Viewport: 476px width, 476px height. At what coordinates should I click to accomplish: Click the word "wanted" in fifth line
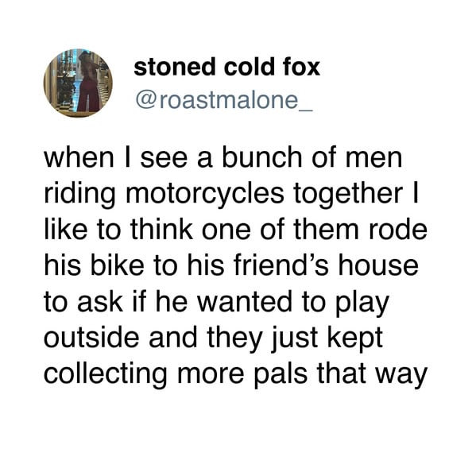click(245, 301)
